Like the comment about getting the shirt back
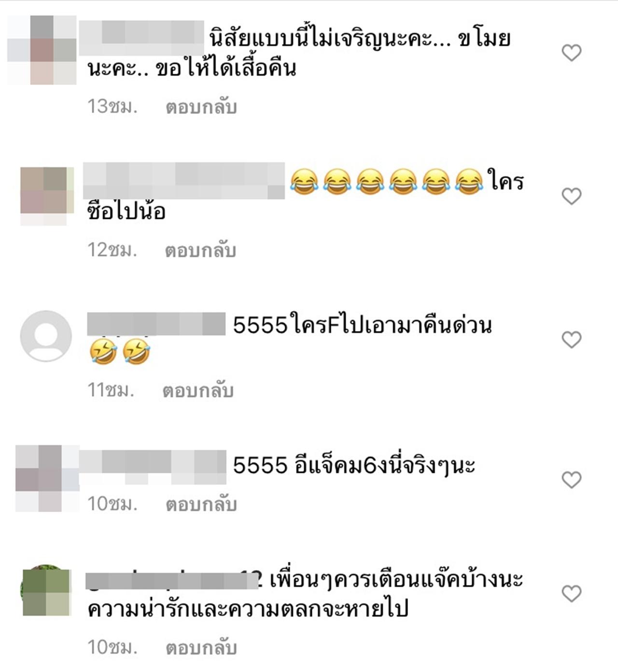The width and height of the screenshot is (618, 672). click(572, 53)
